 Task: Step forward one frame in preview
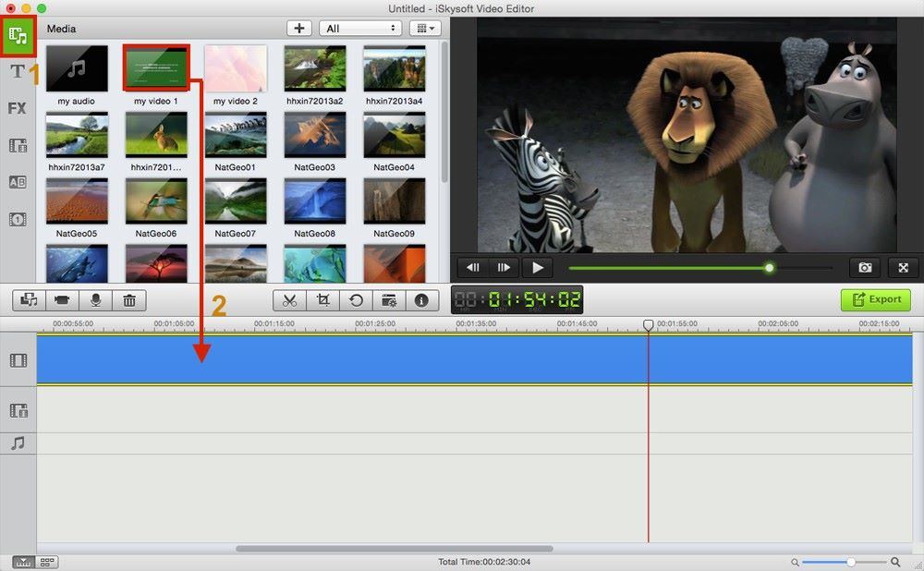point(504,268)
